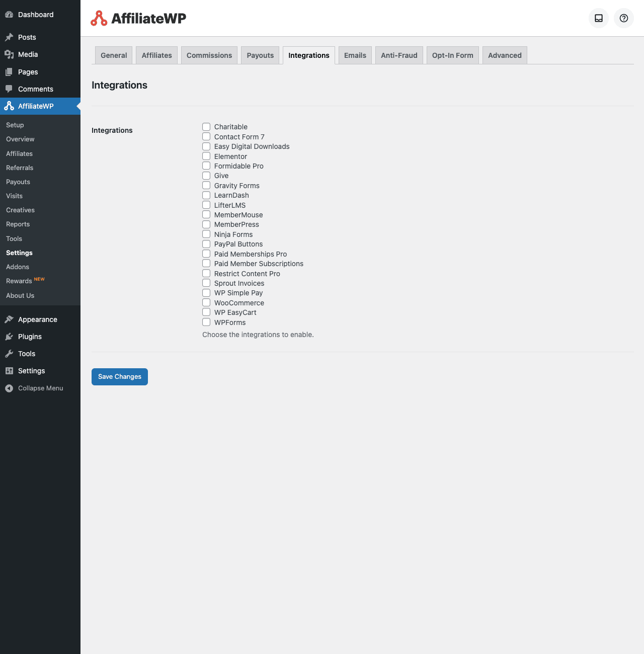Open the Anti-Fraud tab

(399, 55)
